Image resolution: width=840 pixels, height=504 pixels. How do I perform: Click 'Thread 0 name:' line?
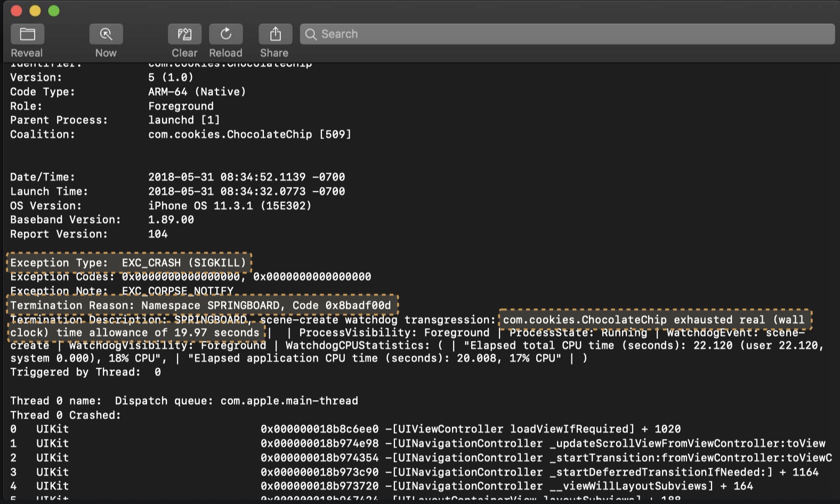[x=184, y=401]
